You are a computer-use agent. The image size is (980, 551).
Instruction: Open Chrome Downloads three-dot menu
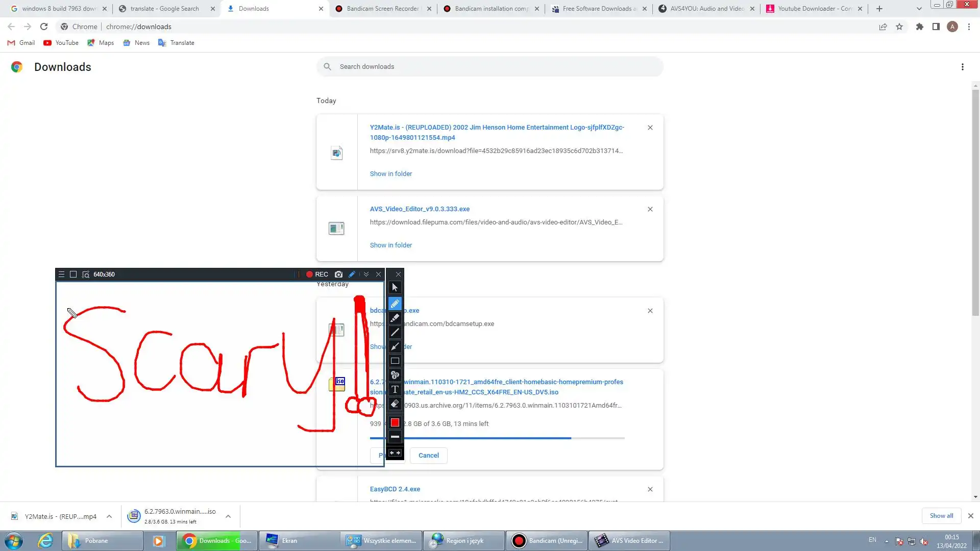tap(962, 67)
